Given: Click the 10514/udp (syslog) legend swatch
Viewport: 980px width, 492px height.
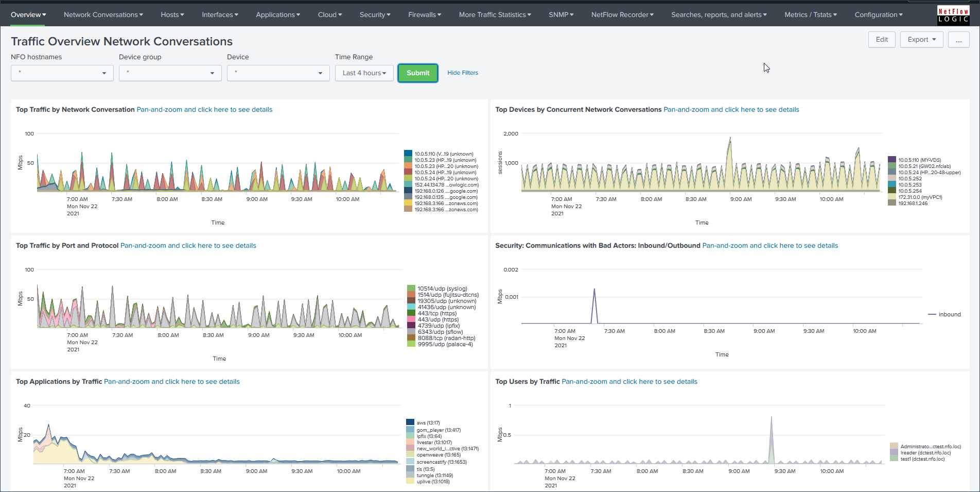Looking at the screenshot, I should click(x=411, y=289).
